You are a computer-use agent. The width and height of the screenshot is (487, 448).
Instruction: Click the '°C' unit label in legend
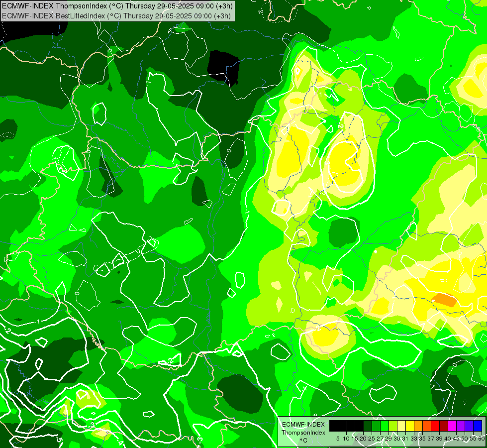pos(304,441)
